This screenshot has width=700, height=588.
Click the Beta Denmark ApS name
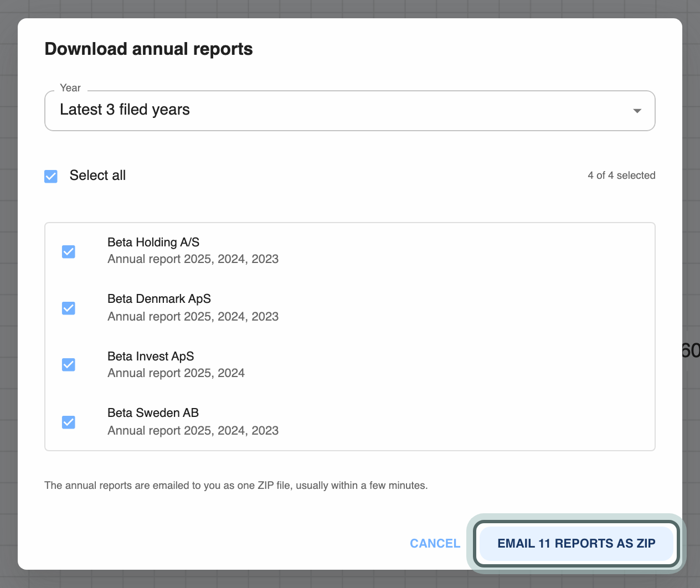tap(159, 299)
